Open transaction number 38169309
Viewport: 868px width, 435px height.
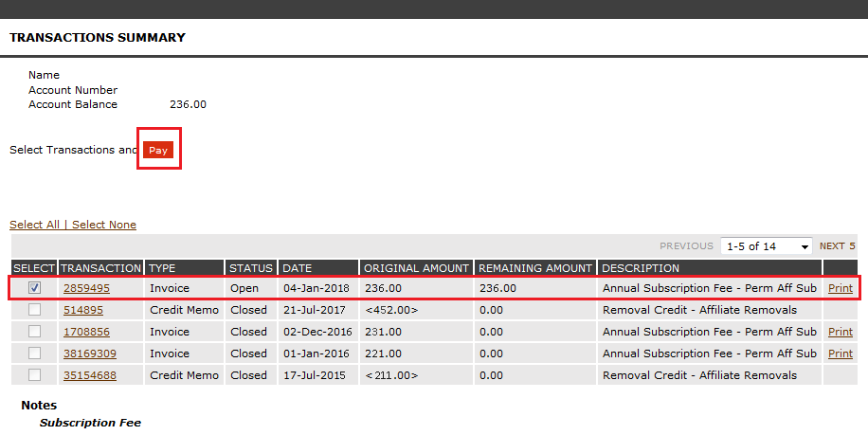(90, 353)
